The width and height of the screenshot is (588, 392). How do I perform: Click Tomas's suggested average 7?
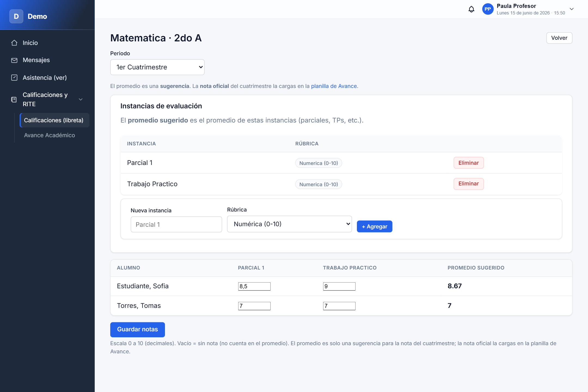point(449,306)
